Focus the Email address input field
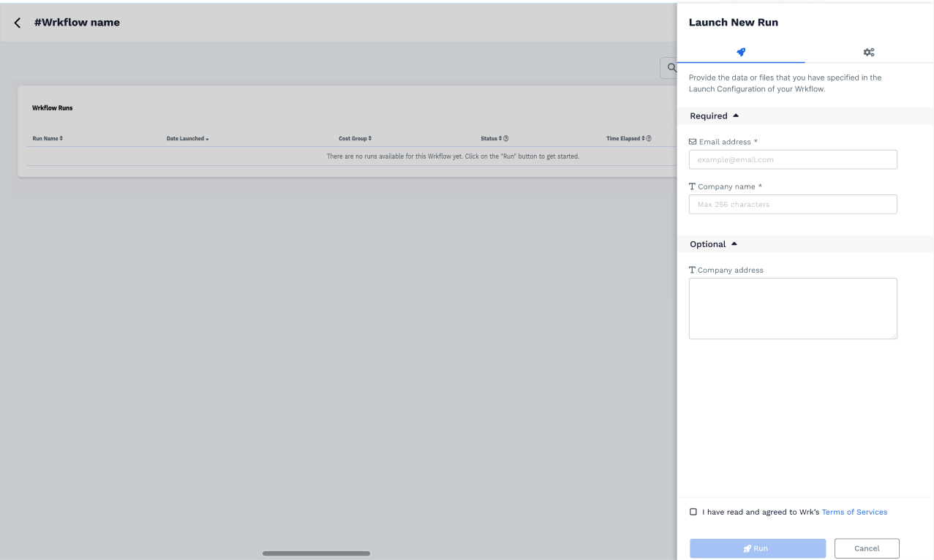The height and width of the screenshot is (560, 934). tap(793, 159)
